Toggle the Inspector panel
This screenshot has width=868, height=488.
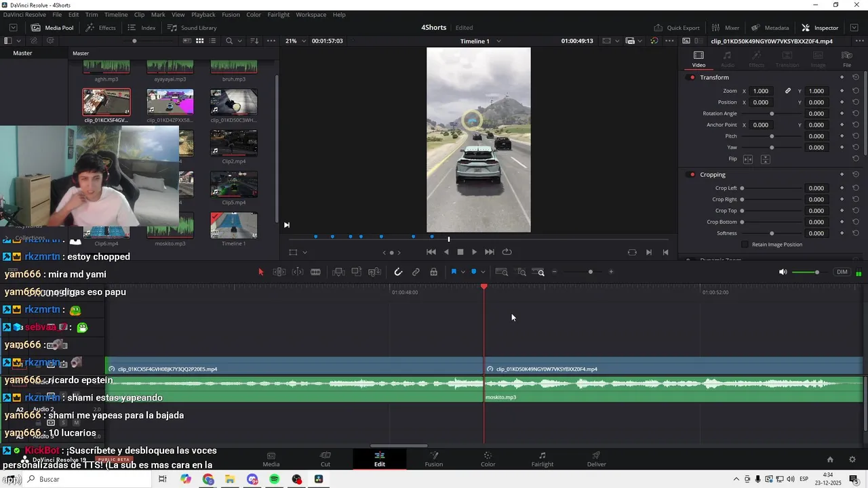820,28
